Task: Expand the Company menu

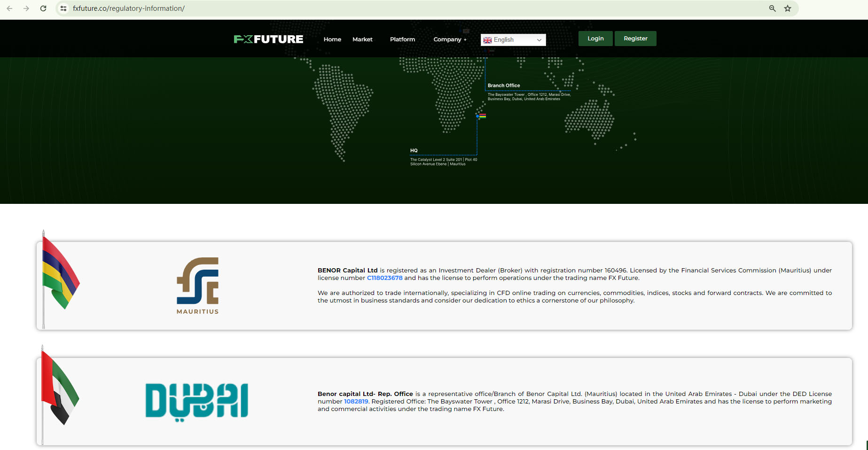Action: coord(450,39)
